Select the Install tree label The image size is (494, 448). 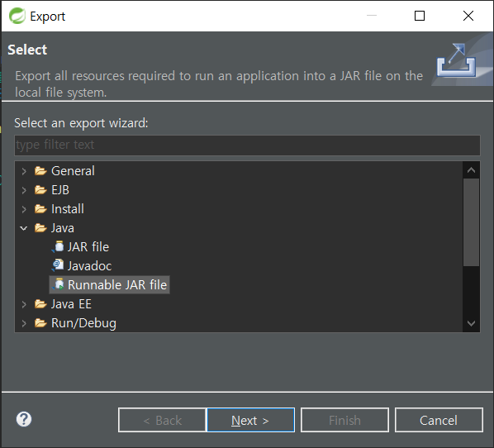68,209
